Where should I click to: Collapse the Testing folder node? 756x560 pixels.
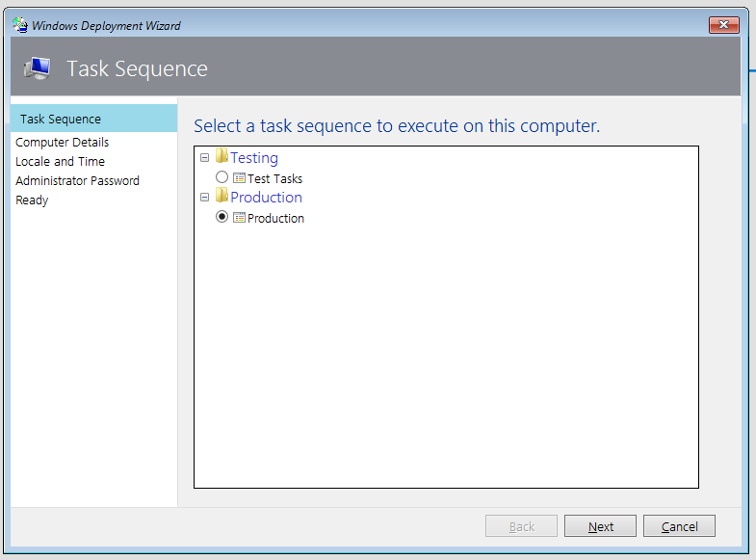[x=204, y=158]
